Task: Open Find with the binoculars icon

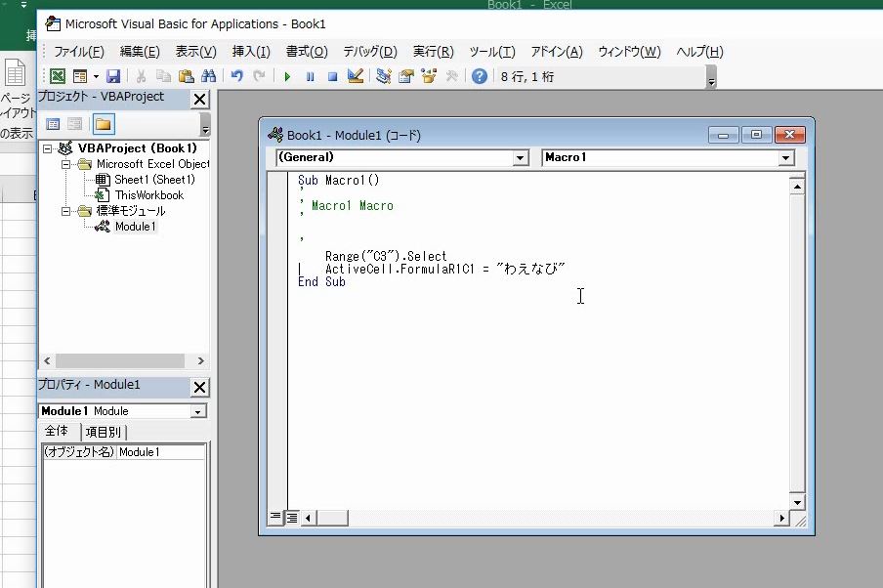Action: point(208,76)
